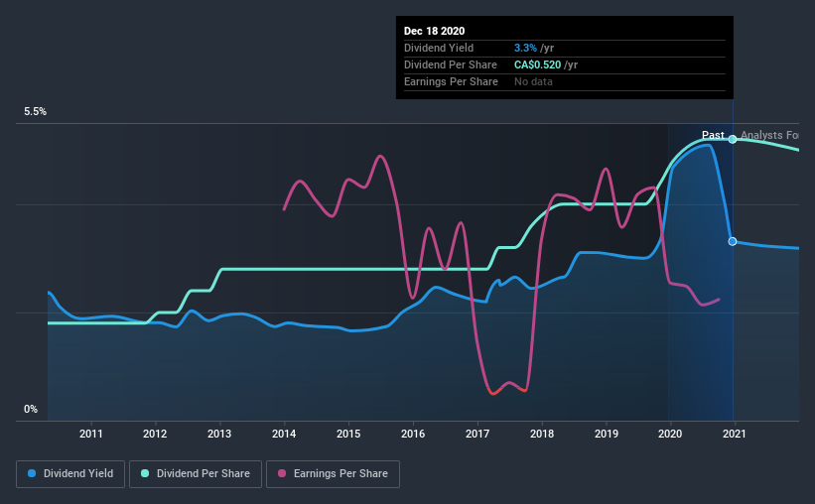The image size is (815, 504).
Task: Click the CA$0.520 dividend per share value
Action: click(x=537, y=64)
